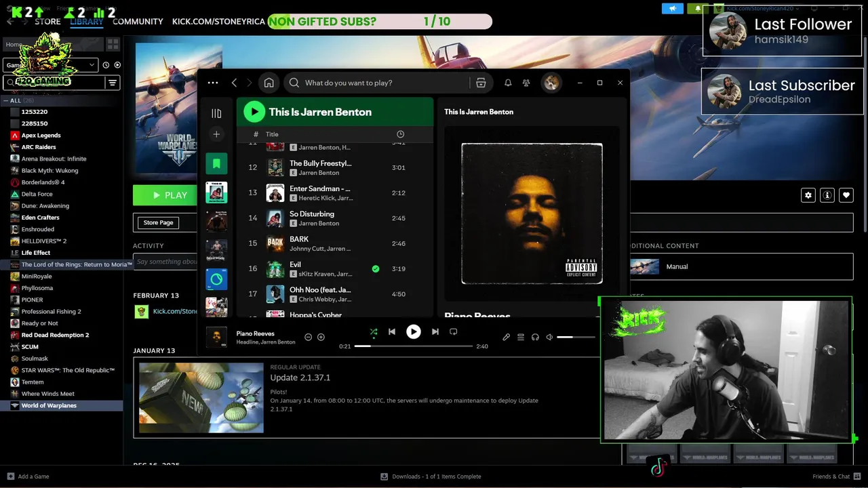This screenshot has width=868, height=488.
Task: Sort Steam library by recent clock icon
Action: [x=106, y=65]
